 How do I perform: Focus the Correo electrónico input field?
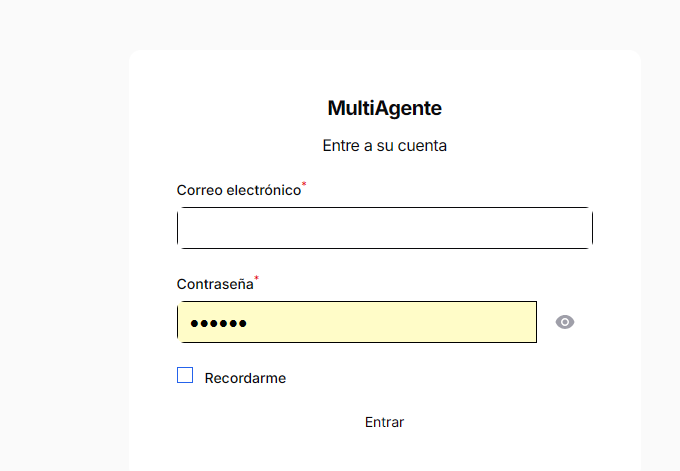pyautogui.click(x=384, y=228)
